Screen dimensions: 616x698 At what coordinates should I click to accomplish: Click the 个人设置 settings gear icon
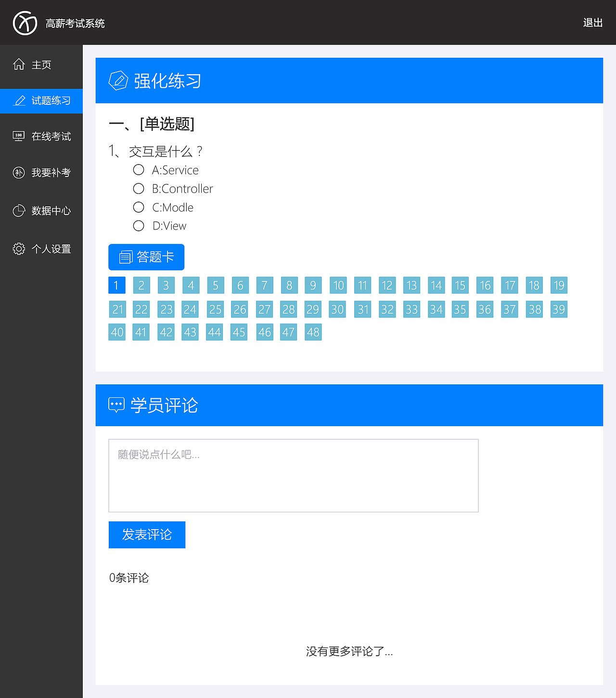[18, 248]
